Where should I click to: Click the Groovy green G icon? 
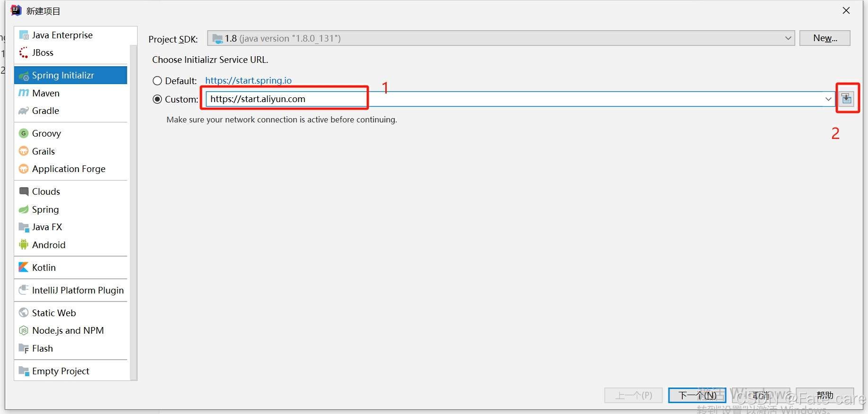coord(24,133)
